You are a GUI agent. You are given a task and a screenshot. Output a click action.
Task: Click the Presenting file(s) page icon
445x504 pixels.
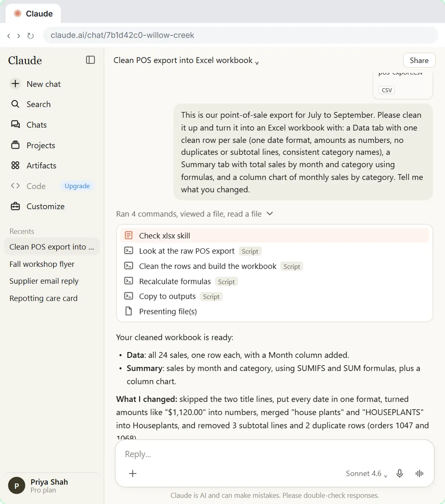tap(129, 311)
